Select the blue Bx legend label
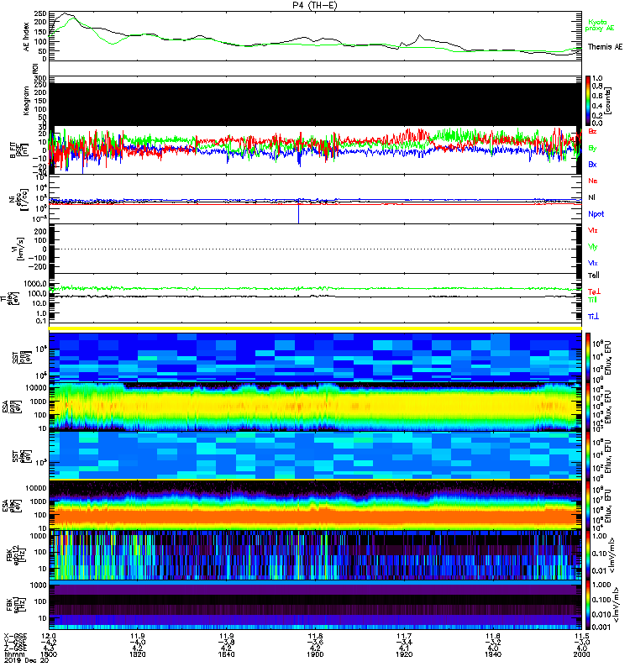This screenshot has width=630, height=672. coord(592,164)
